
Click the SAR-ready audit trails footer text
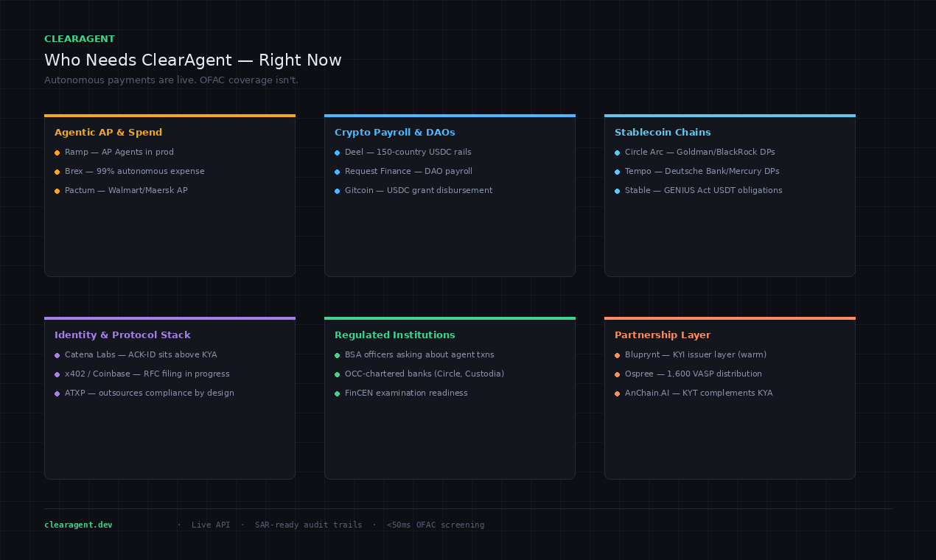coord(308,525)
